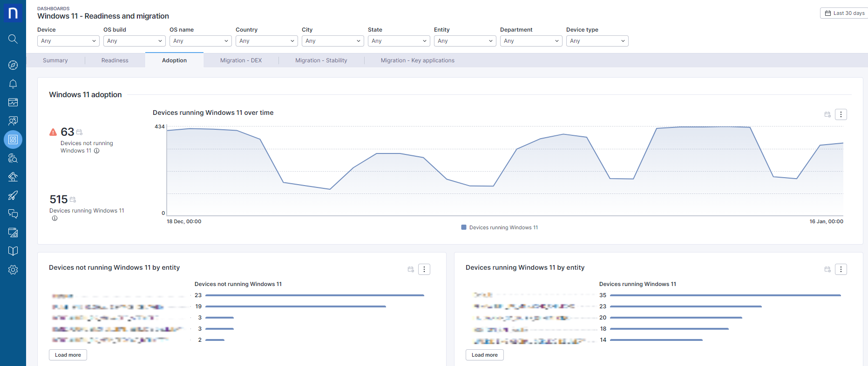The width and height of the screenshot is (868, 366).
Task: Click the red warning triangle beside 63
Action: coord(53,132)
